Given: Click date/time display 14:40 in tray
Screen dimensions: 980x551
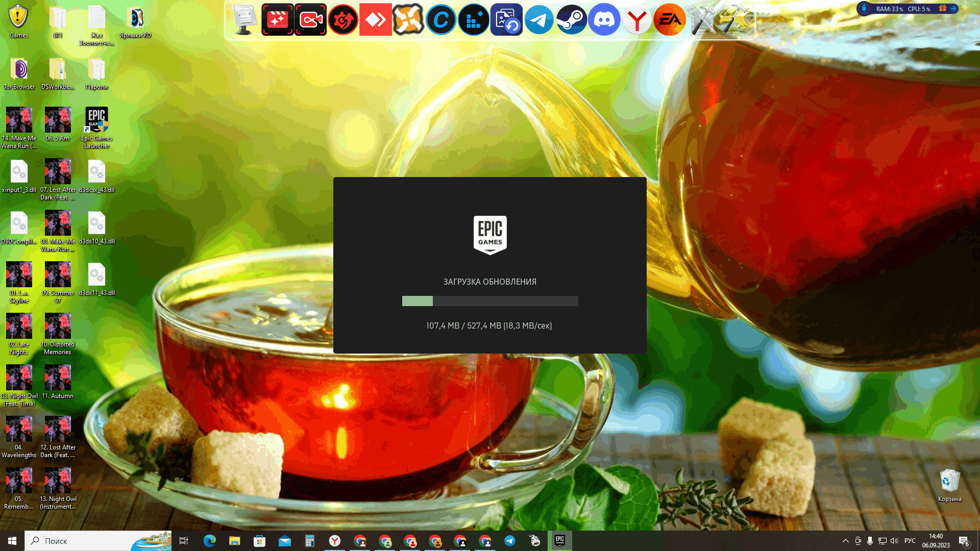Looking at the screenshot, I should point(936,536).
